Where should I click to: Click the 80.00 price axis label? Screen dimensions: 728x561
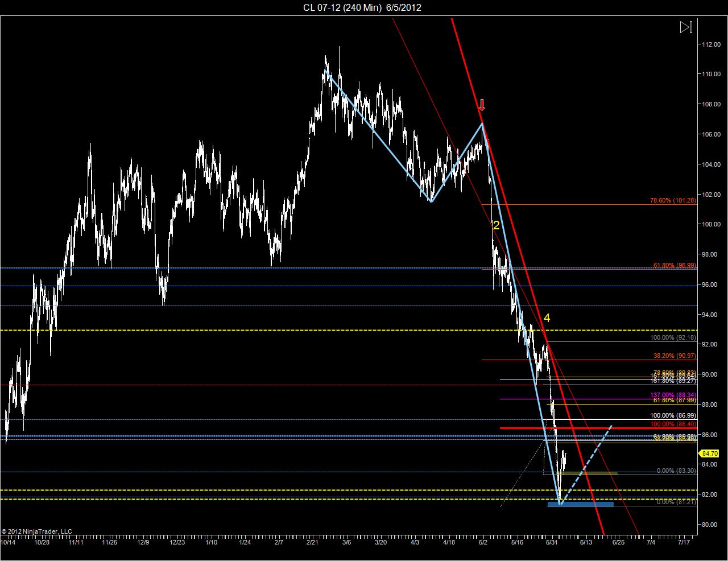click(709, 525)
